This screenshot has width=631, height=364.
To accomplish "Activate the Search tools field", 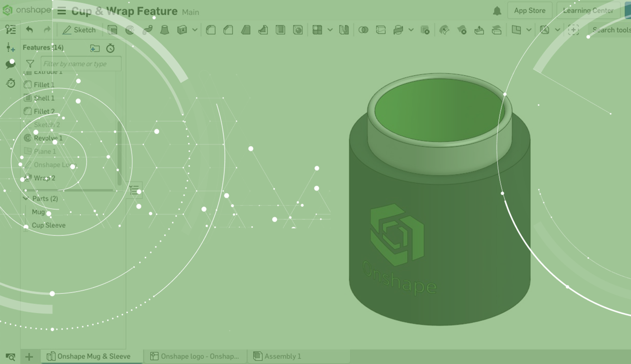I will pyautogui.click(x=610, y=30).
